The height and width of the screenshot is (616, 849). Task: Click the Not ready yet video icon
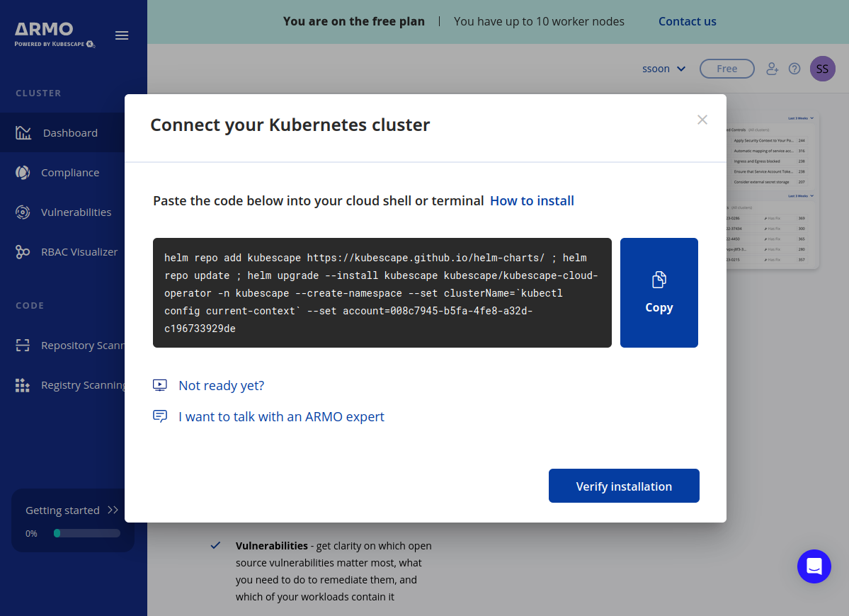(160, 385)
